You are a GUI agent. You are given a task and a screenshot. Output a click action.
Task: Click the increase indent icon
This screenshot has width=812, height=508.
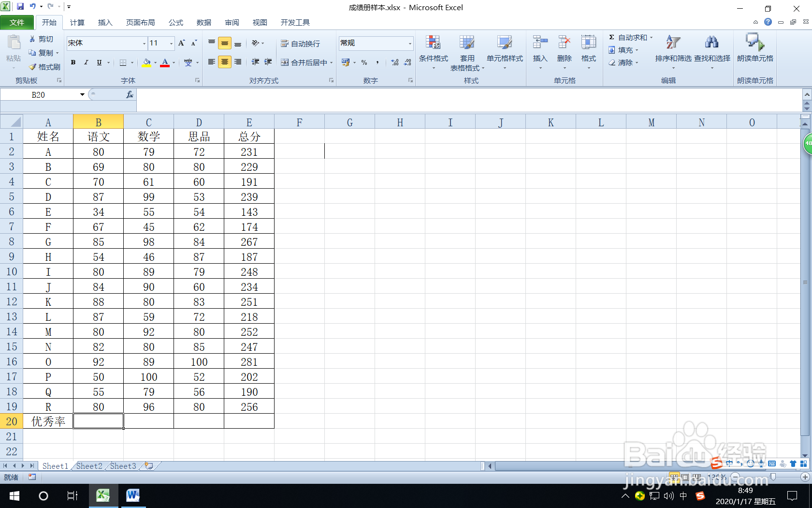[x=268, y=62]
